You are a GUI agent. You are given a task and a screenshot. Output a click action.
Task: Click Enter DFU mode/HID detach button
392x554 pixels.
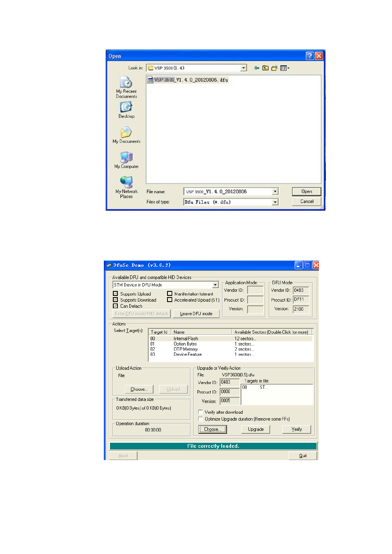tap(141, 314)
